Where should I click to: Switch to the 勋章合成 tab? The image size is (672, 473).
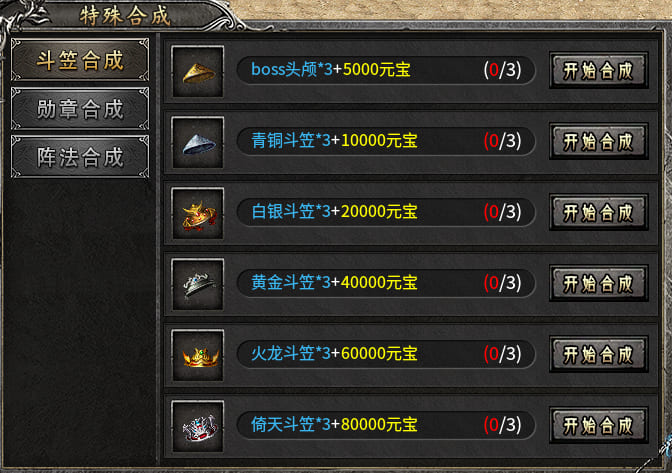coord(80,109)
